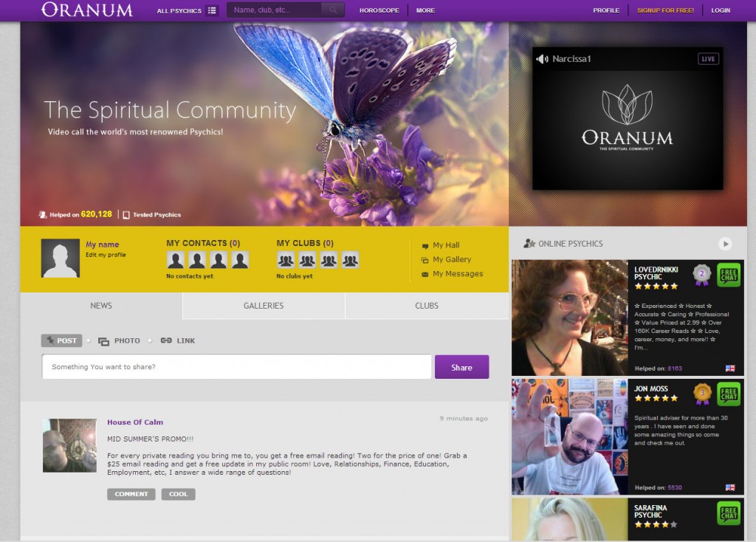Image resolution: width=756 pixels, height=542 pixels.
Task: Click the Login link
Action: (x=721, y=10)
